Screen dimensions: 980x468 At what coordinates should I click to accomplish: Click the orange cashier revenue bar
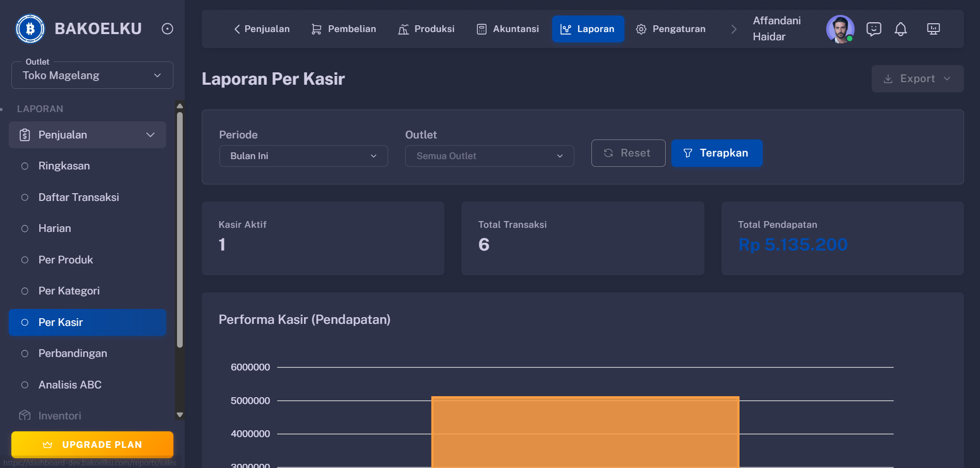[x=585, y=434]
